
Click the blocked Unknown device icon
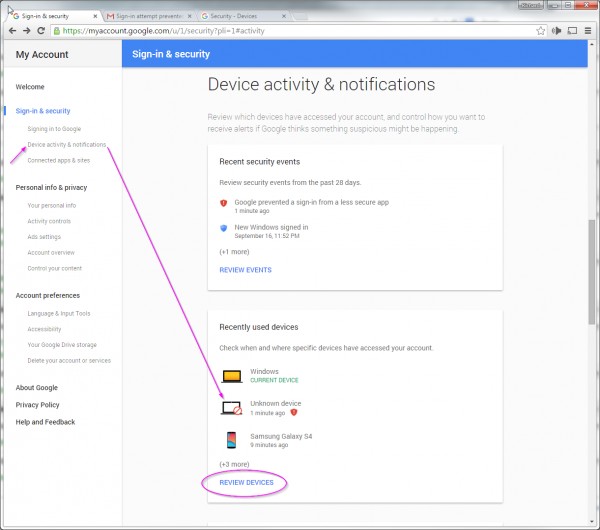click(232, 408)
